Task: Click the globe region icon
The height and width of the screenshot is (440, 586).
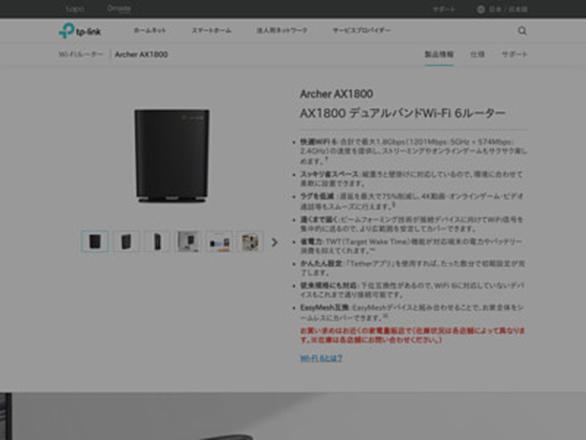Action: coord(481,9)
